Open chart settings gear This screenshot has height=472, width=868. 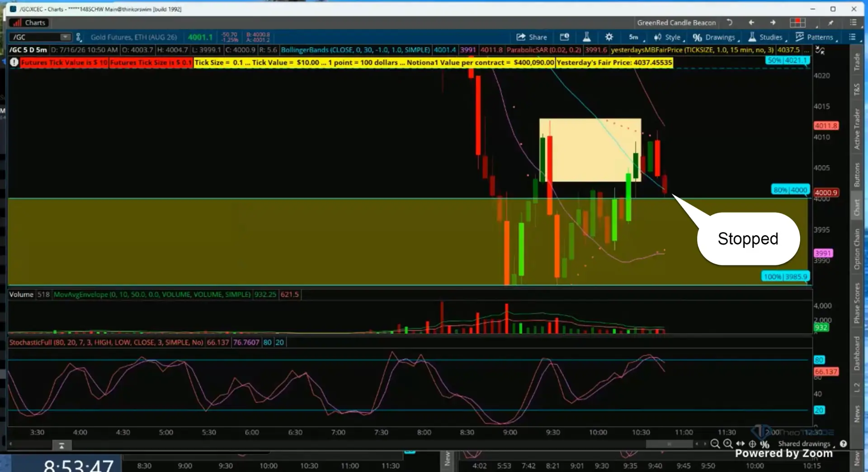609,37
